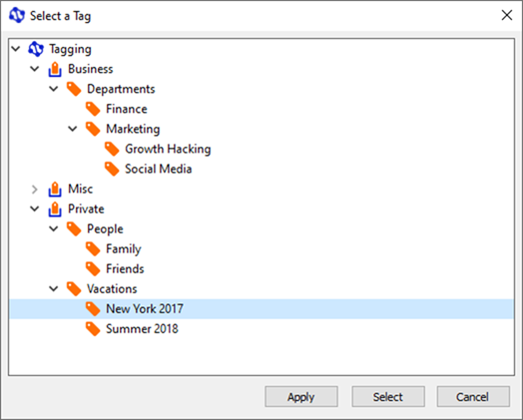
Task: Click the Departments orange tag icon
Action: (x=74, y=89)
